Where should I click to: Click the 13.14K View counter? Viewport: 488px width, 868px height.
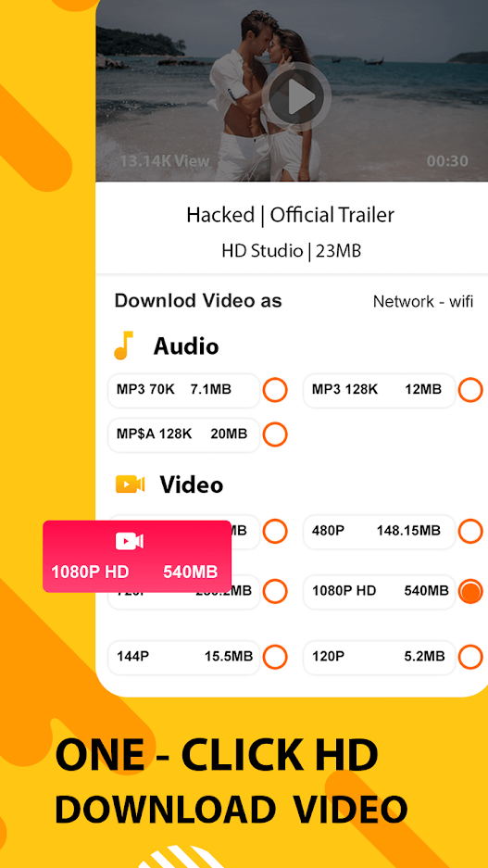[165, 161]
